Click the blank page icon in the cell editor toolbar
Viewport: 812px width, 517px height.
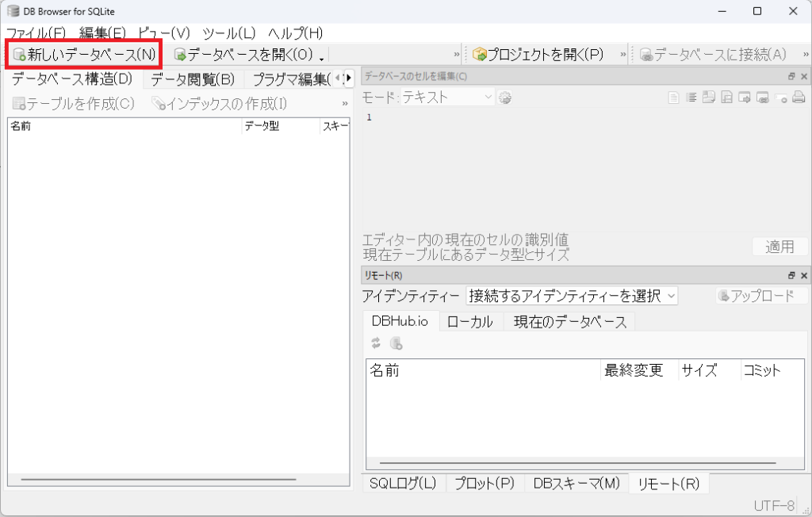673,98
